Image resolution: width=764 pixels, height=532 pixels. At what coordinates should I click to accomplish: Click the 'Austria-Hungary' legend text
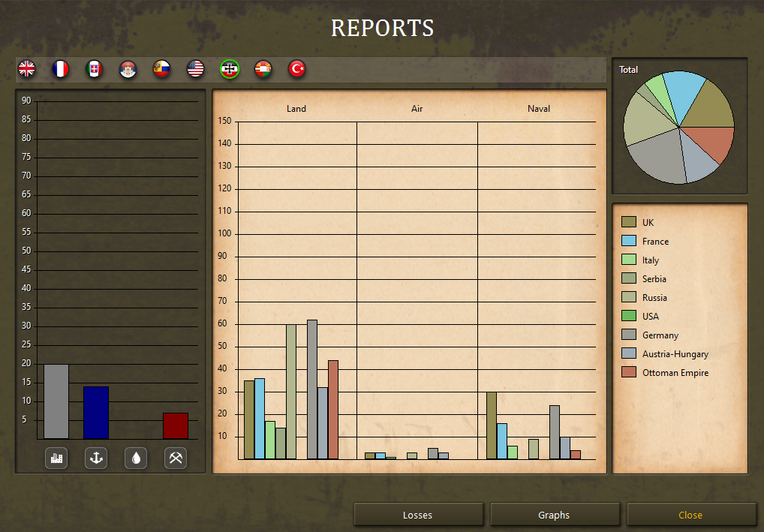pos(675,354)
